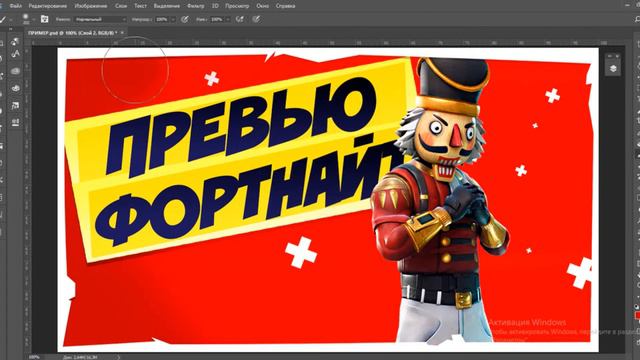
Task: Open the topmost collapsed panel icon on the left
Action: click(15, 41)
